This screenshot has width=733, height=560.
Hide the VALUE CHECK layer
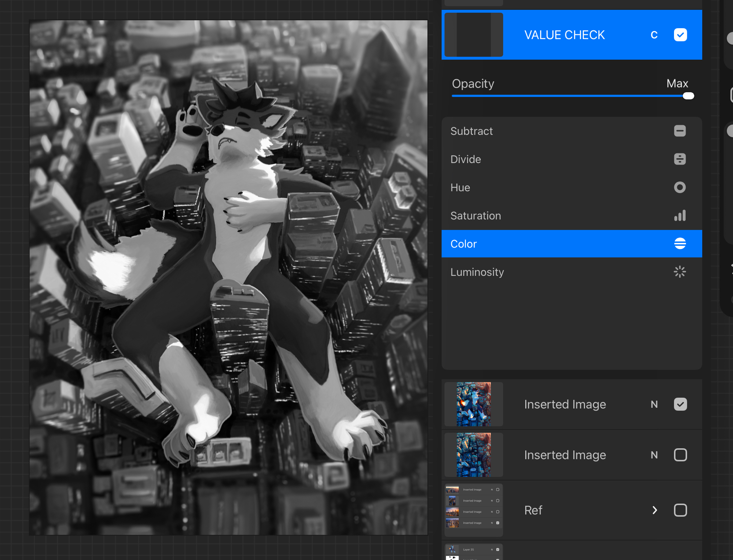click(680, 35)
